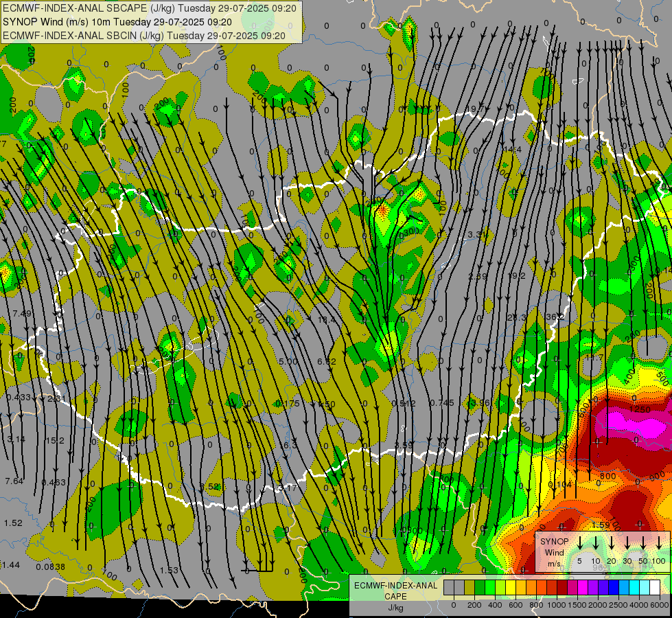Click the 1000 tick label in CAPE legend

point(557,605)
